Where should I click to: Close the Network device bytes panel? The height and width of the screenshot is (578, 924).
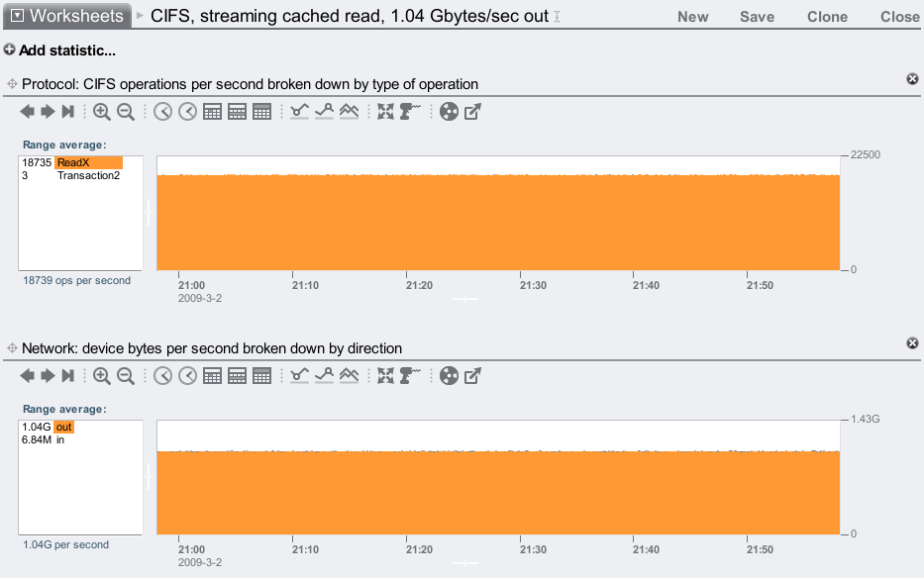tap(912, 343)
